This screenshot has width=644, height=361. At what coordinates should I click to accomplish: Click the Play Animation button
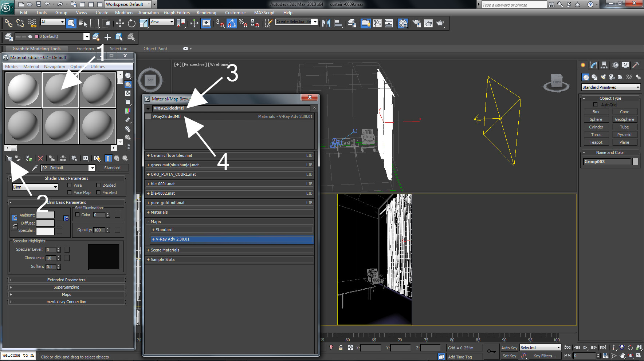pos(585,348)
